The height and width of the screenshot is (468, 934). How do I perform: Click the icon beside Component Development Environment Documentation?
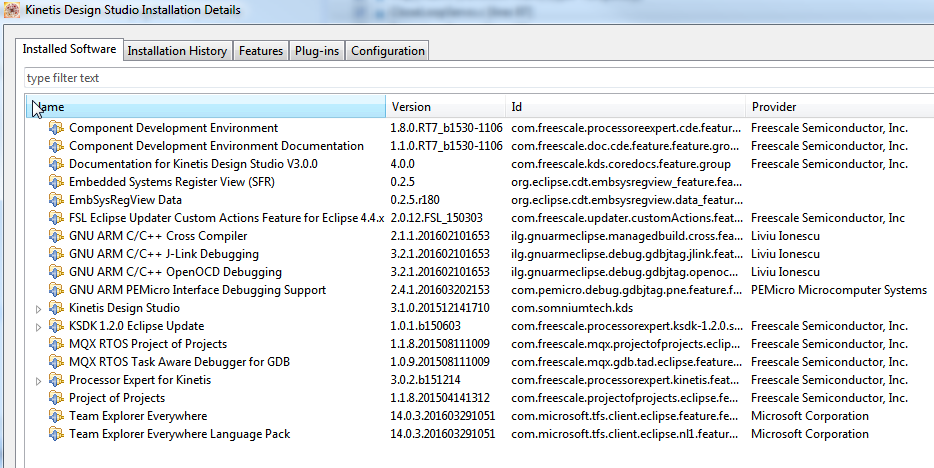pyautogui.click(x=56, y=146)
